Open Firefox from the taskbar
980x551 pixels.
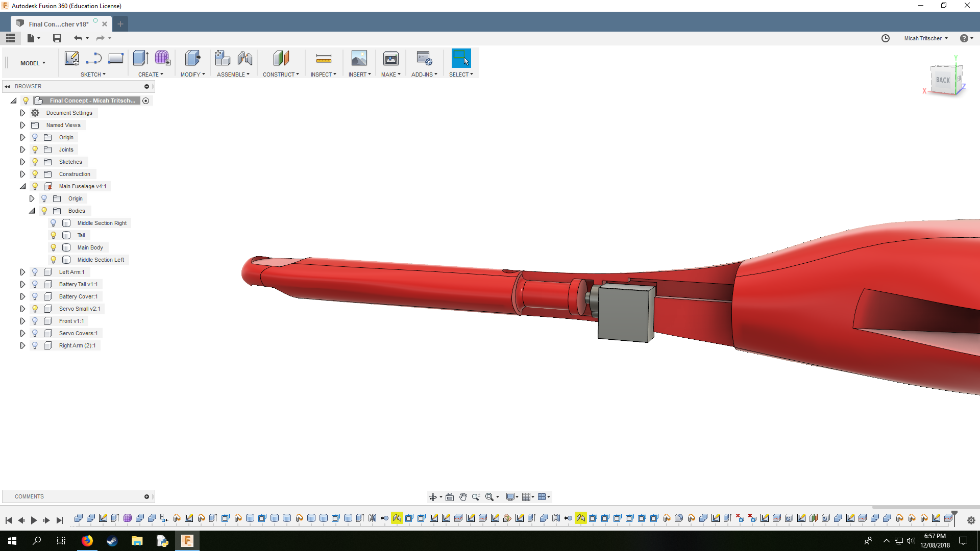pos(87,541)
